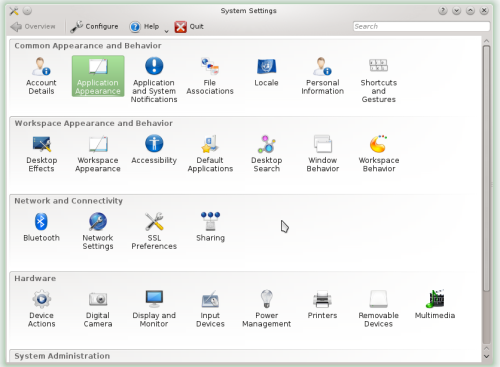Viewport: 500px width, 367px height.
Task: Open Printers settings
Action: pyautogui.click(x=322, y=305)
